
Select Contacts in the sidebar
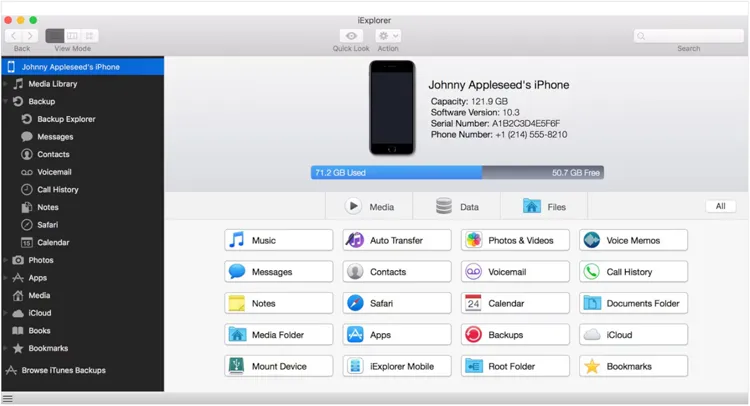click(x=83, y=154)
